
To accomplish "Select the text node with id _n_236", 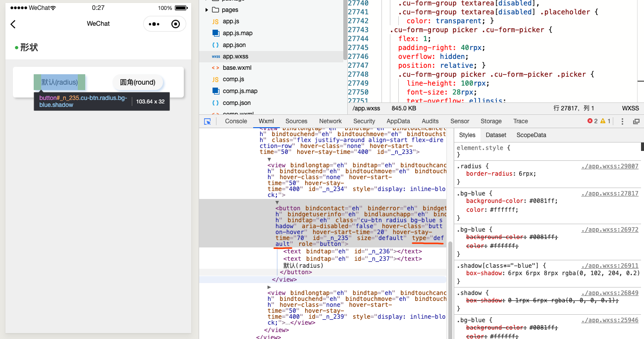I will point(353,252).
